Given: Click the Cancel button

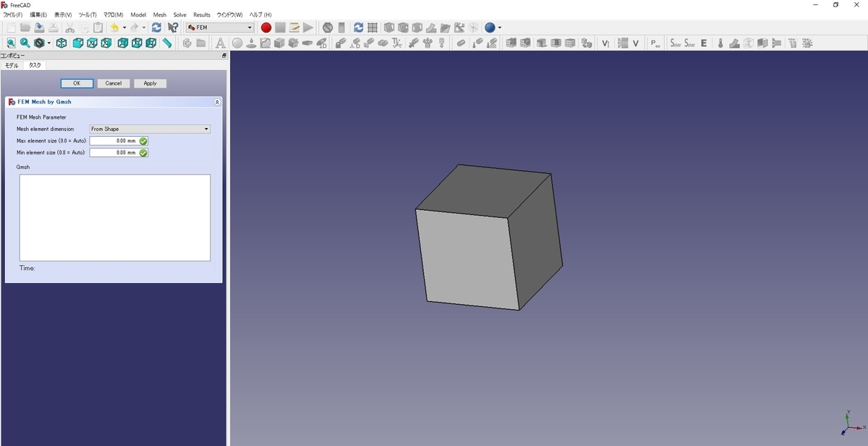Looking at the screenshot, I should [x=114, y=83].
